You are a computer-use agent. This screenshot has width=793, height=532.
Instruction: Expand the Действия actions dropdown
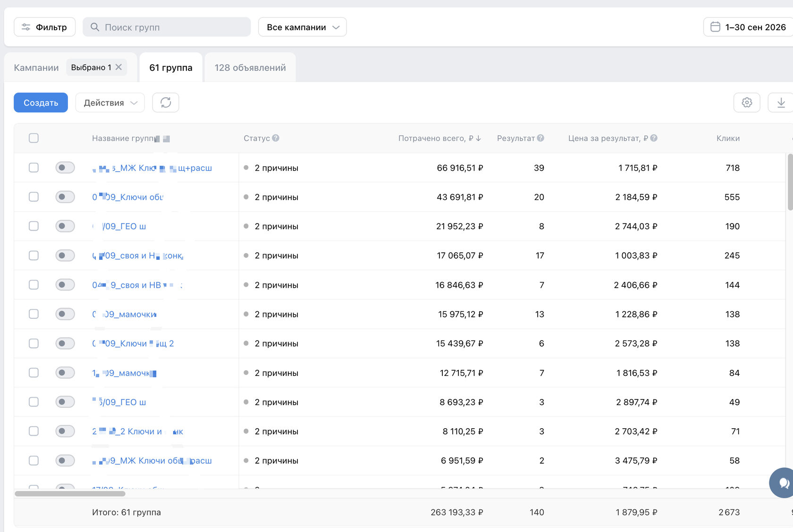click(110, 102)
